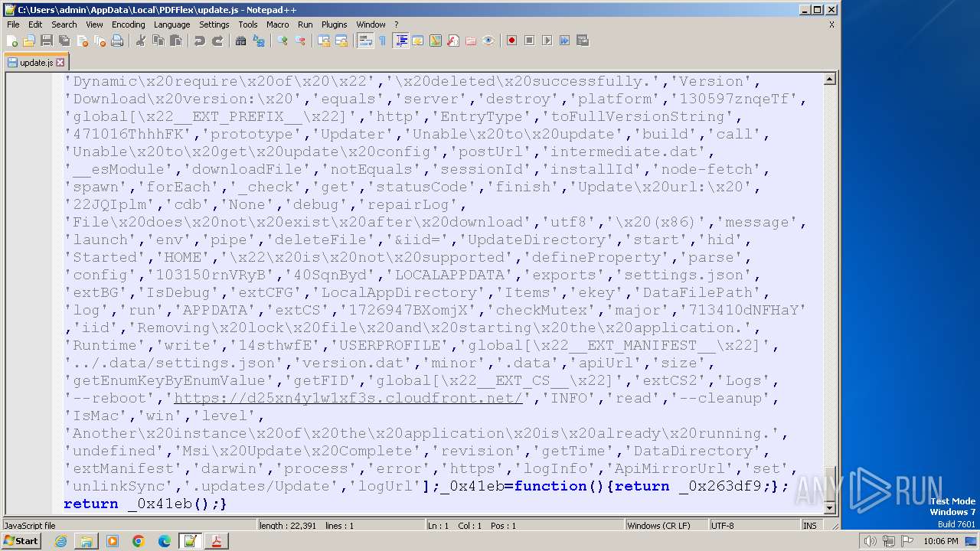
Task: Open the View menu
Action: [x=94, y=24]
